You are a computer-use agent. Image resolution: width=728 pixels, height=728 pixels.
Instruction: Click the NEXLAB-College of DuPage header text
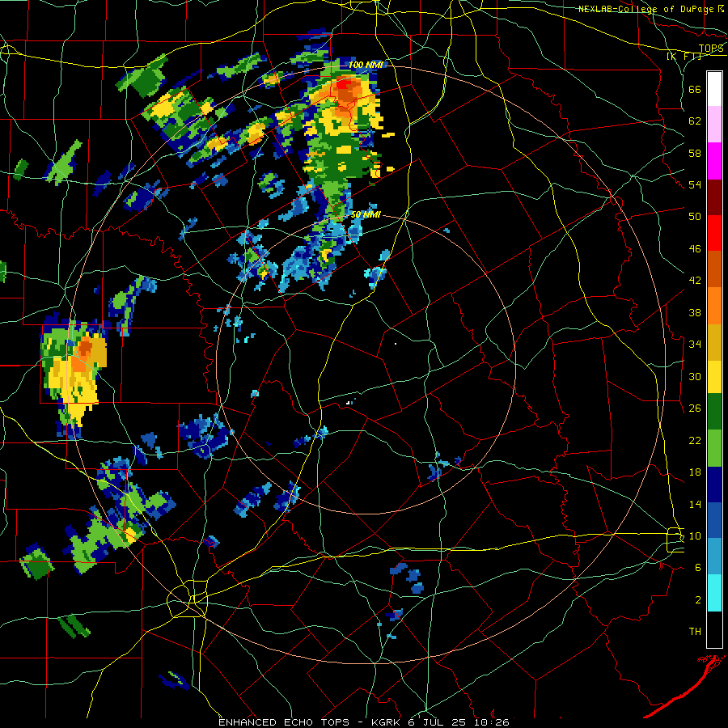coord(652,9)
